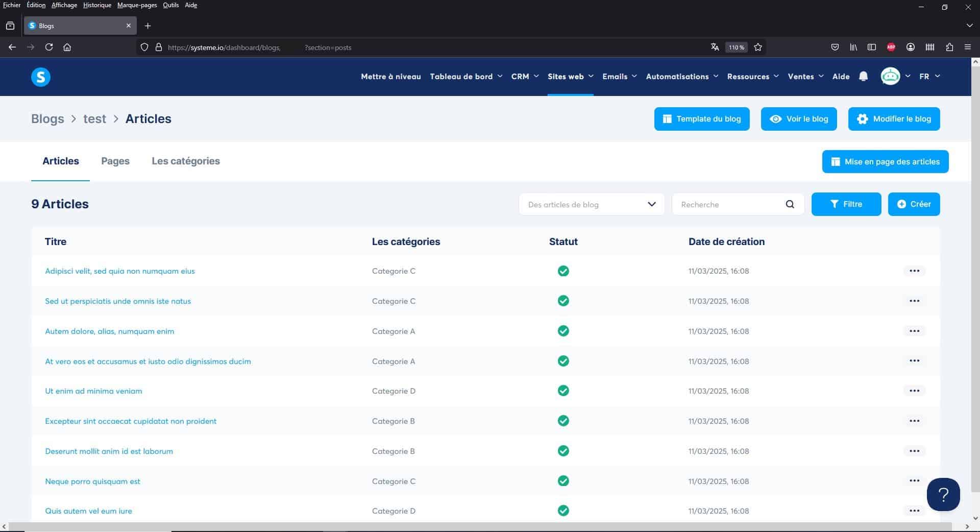Switch to Pages tab

click(115, 161)
